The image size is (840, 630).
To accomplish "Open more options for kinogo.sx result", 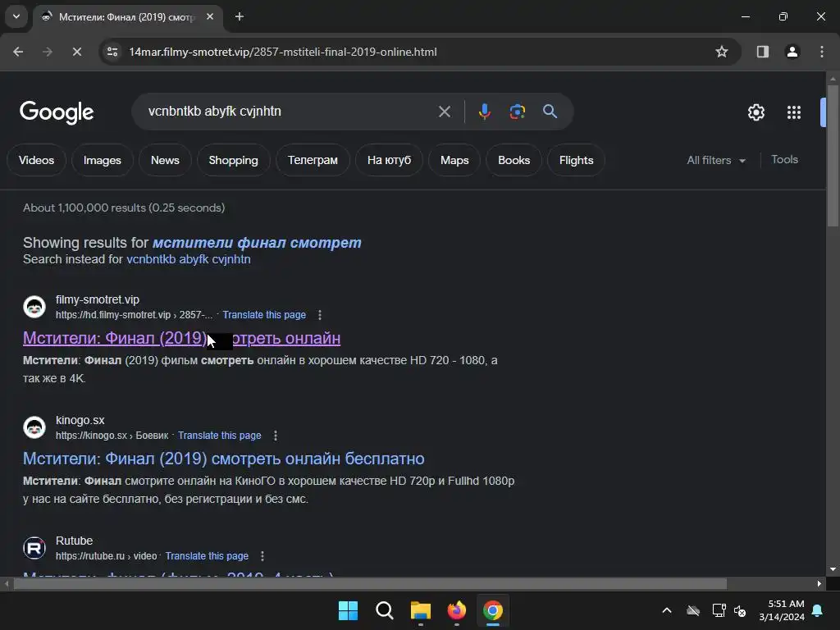I will coord(276,436).
